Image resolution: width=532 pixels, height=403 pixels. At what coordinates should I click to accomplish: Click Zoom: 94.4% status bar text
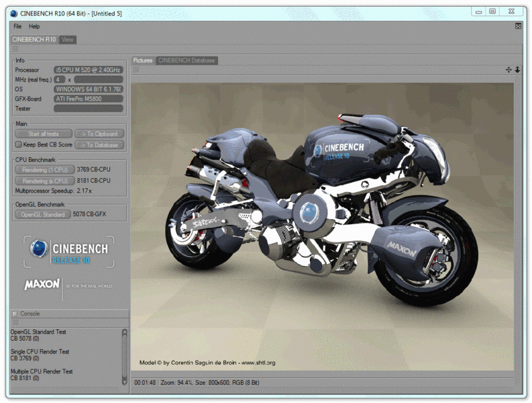177,383
